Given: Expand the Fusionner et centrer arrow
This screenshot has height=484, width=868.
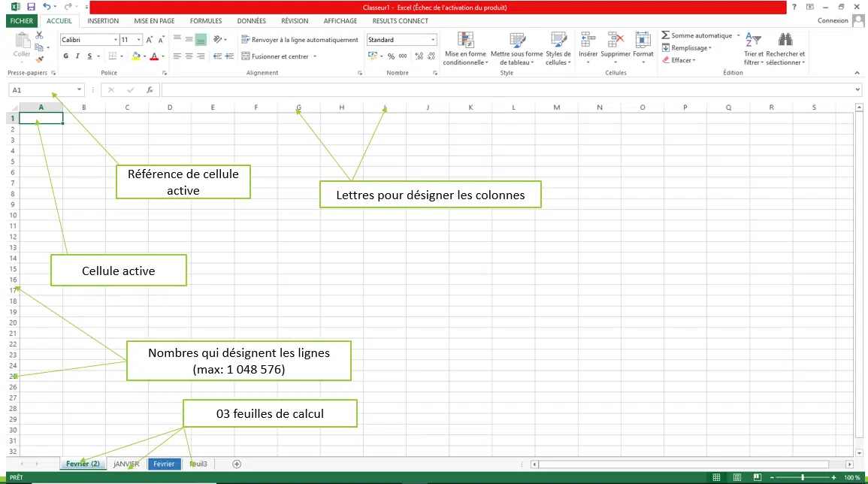Looking at the screenshot, I should click(x=315, y=56).
